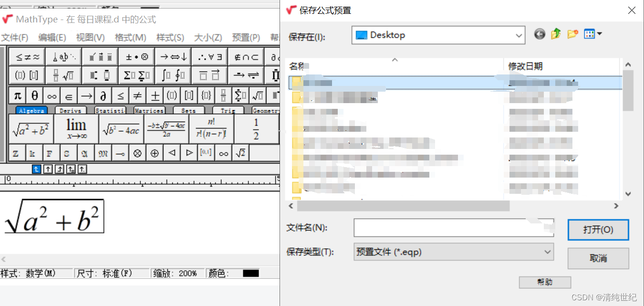Insert the limit x→∞ expression
Screen dimensions: 644x306
[76, 129]
